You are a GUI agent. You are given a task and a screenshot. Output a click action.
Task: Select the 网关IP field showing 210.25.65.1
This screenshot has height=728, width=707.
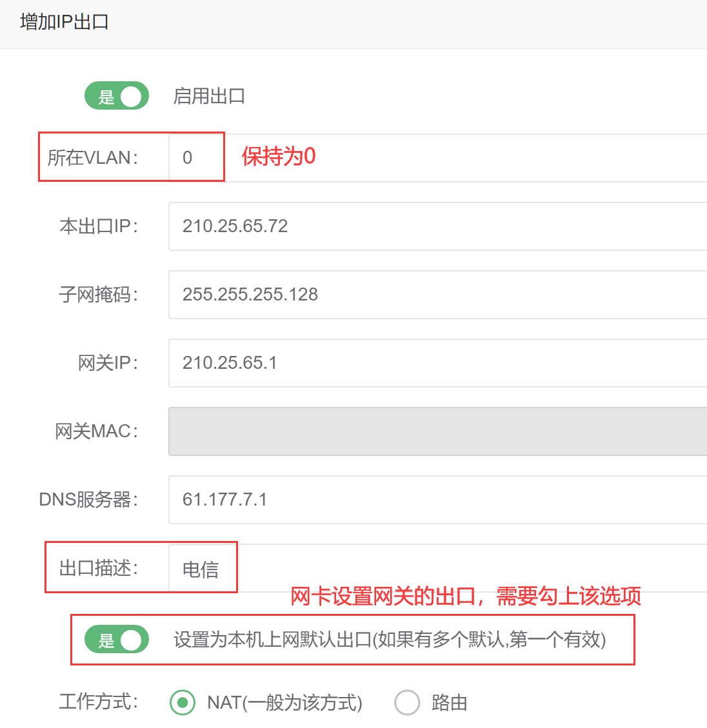pos(437,363)
